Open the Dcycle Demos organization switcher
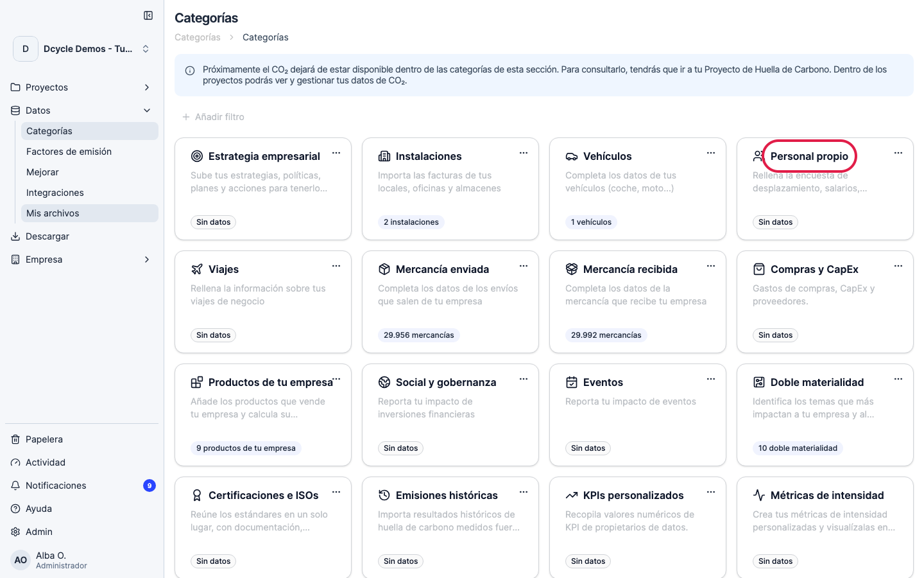This screenshot has width=924, height=578. coord(82,49)
